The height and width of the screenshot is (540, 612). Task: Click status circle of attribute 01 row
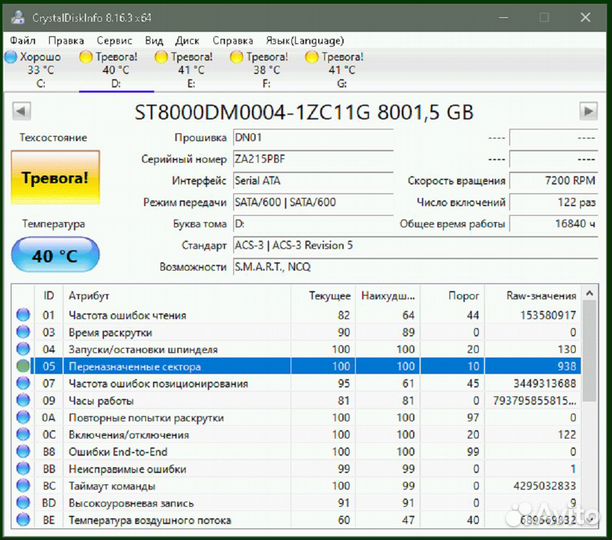(23, 314)
